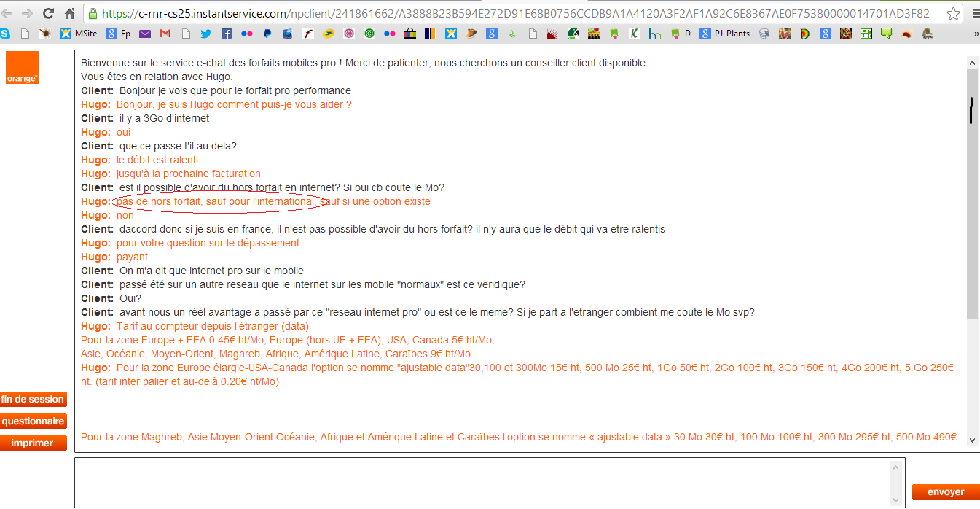Open the Facebook bookmark
Screen dimensions: 980x509
(227, 34)
